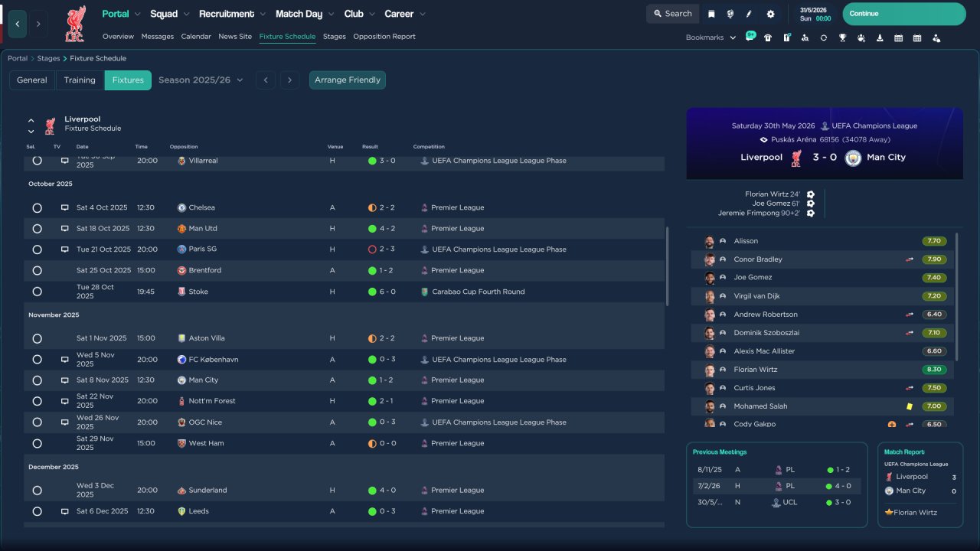Click the trophy bookmark icon
The image size is (980, 551).
[842, 37]
